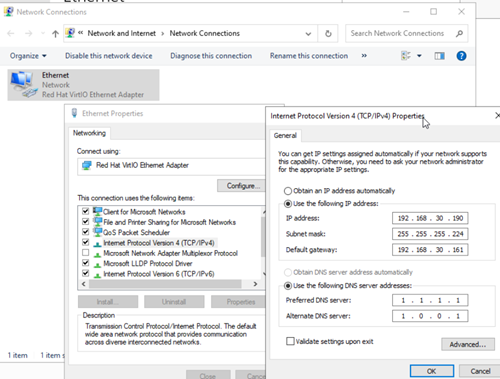Screen dimensions: 500x379
Task: Go forward using the forward arrow
Action: (x=29, y=33)
